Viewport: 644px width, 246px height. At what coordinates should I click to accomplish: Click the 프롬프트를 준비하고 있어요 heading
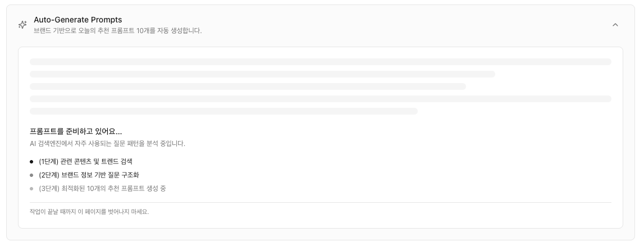[x=76, y=132]
